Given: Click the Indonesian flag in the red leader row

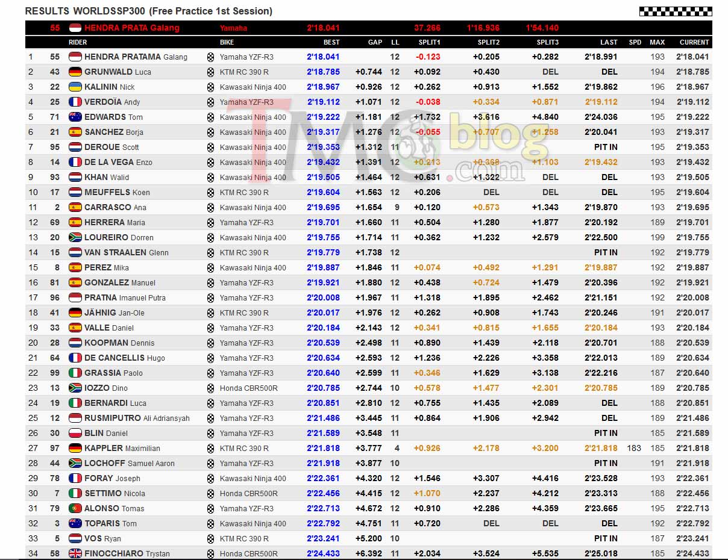Looking at the screenshot, I should click(x=75, y=28).
